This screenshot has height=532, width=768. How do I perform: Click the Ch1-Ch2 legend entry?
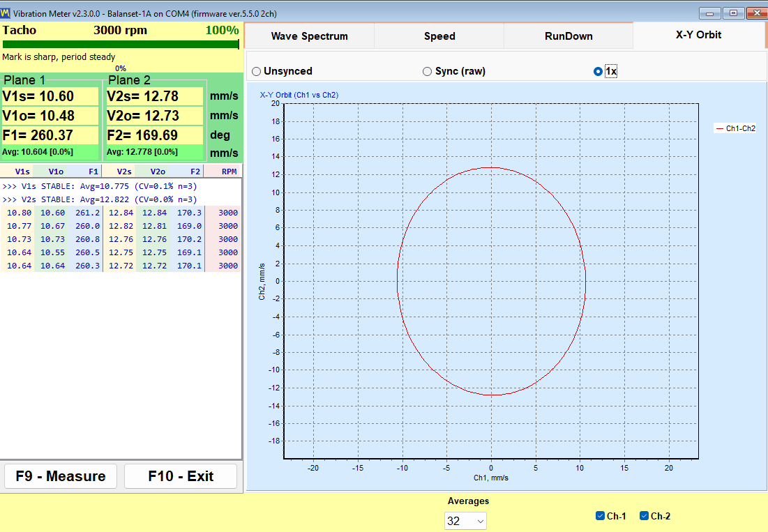pyautogui.click(x=735, y=128)
